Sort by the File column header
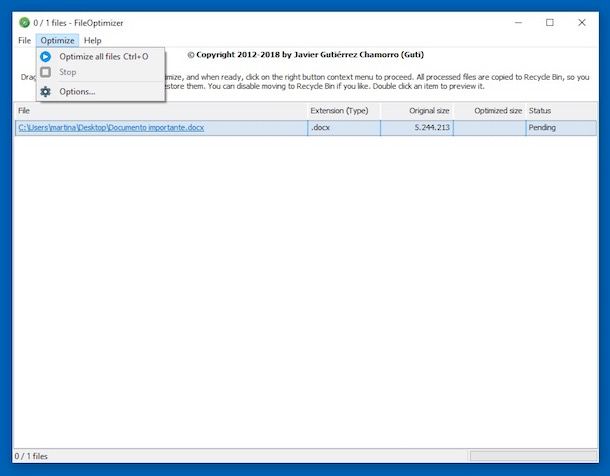This screenshot has width=610, height=476. [x=161, y=111]
